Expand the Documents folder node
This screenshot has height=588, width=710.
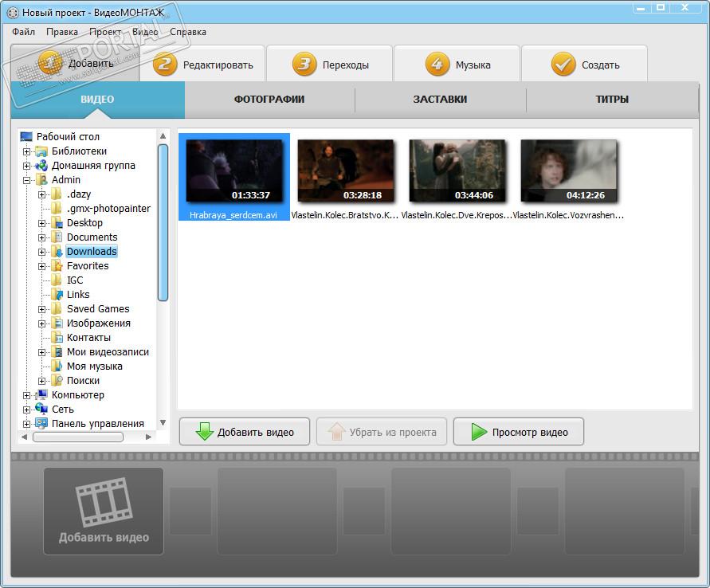[x=41, y=237]
